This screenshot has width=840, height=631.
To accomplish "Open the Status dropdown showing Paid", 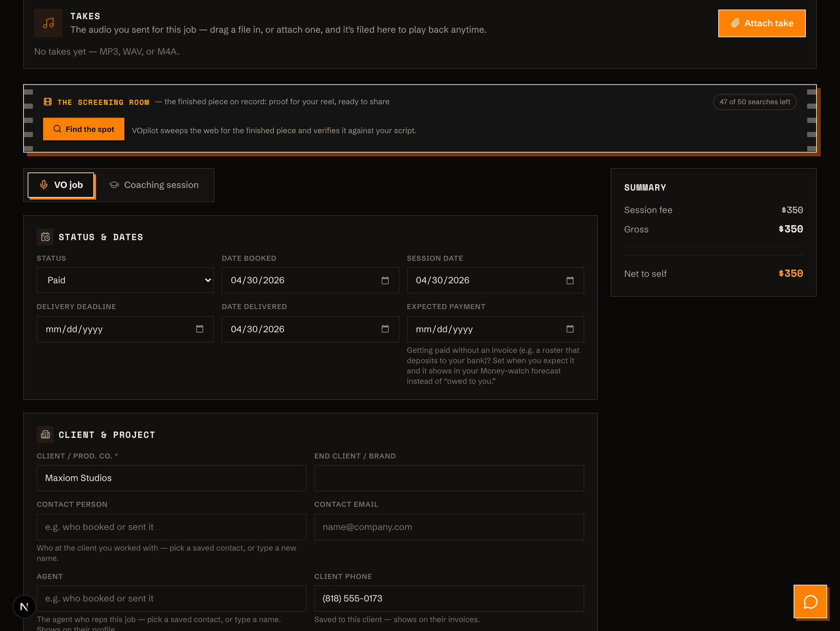I will [x=125, y=280].
